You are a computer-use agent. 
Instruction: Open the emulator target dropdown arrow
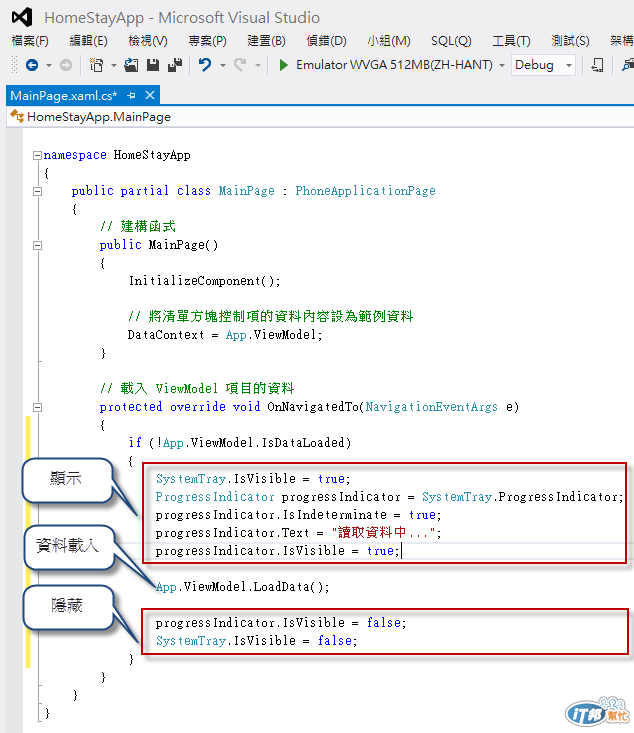tap(502, 65)
